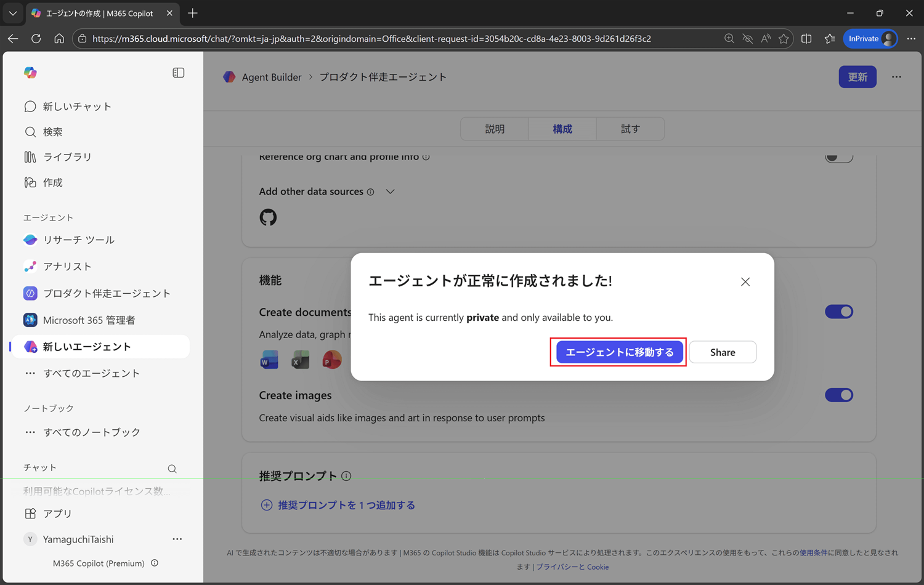
Task: Switch to the 試す tab
Action: 630,129
